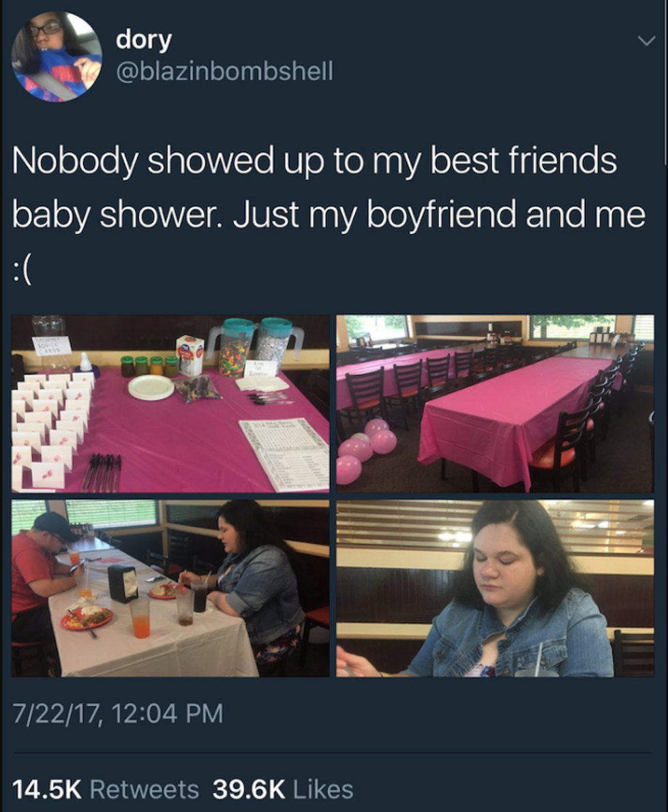Show the 39.6K Likes list
The image size is (668, 812).
point(283,790)
